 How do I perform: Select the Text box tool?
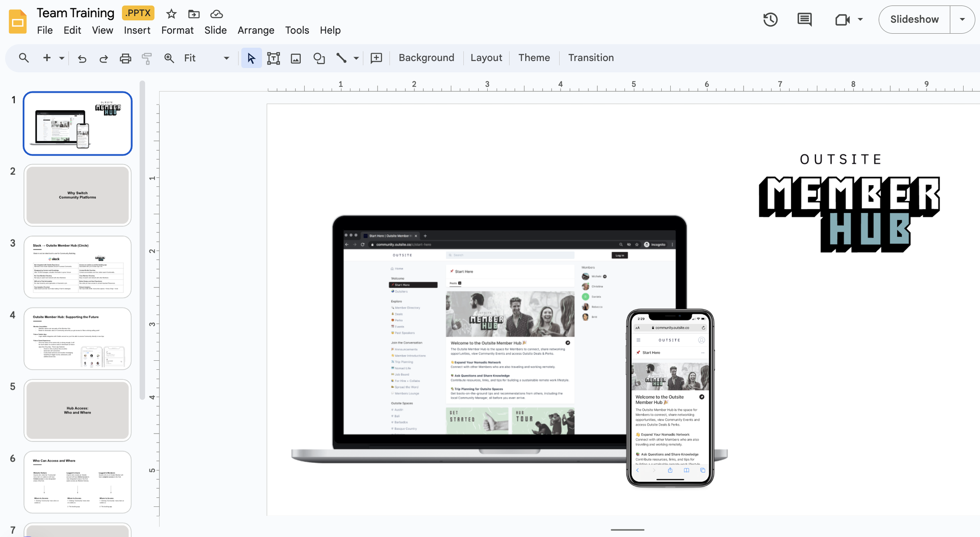click(273, 58)
